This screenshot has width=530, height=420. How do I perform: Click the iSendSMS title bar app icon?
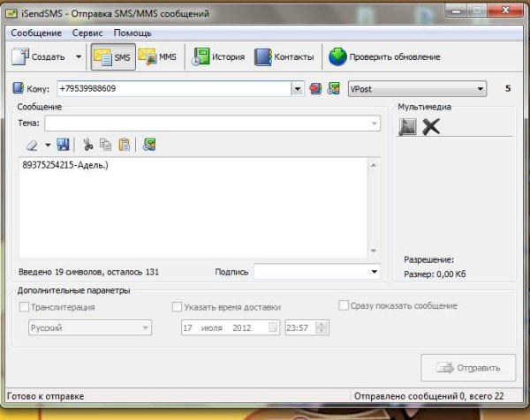click(x=11, y=13)
